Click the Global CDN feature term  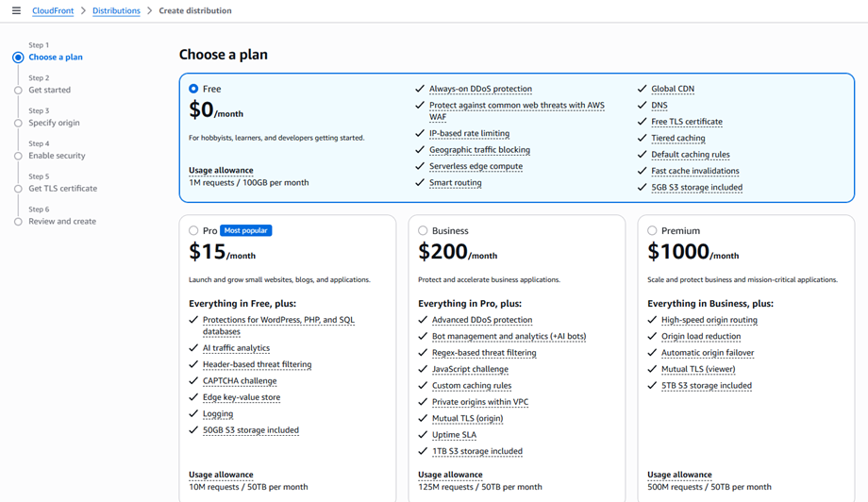click(672, 89)
